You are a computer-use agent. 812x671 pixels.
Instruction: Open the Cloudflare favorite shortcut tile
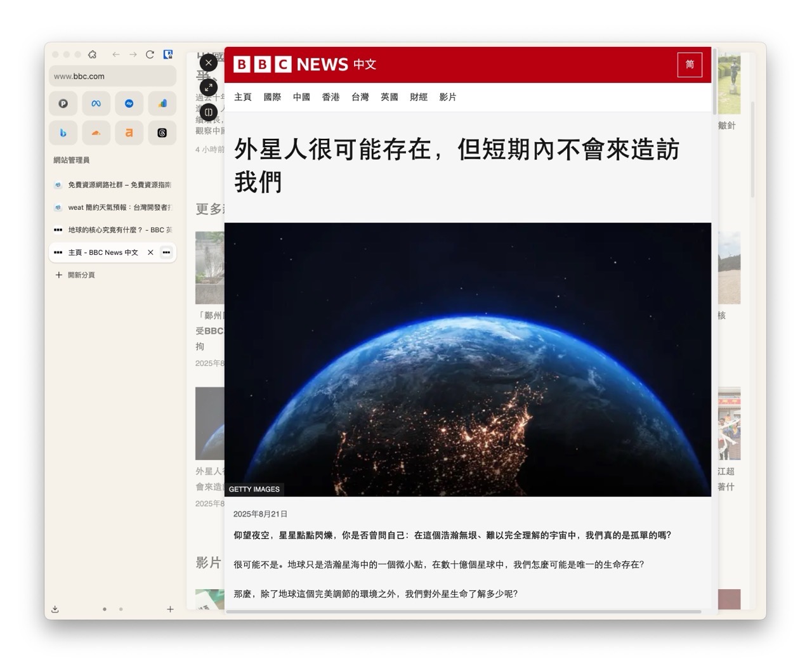tap(96, 133)
